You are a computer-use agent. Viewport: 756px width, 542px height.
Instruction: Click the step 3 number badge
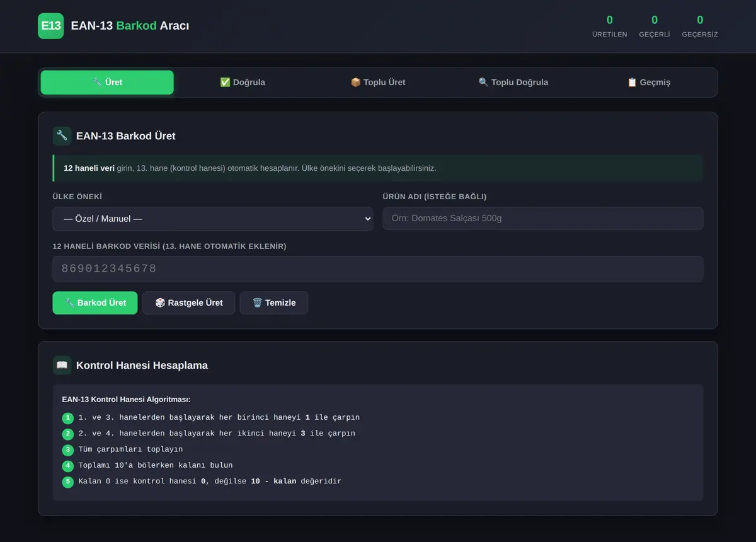pos(68,450)
